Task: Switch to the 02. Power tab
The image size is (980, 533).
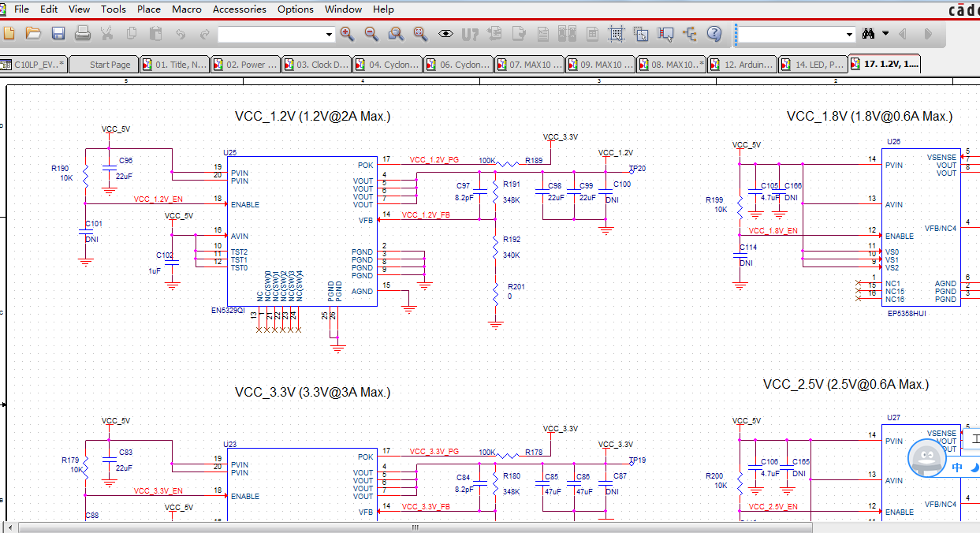Action: coord(246,65)
